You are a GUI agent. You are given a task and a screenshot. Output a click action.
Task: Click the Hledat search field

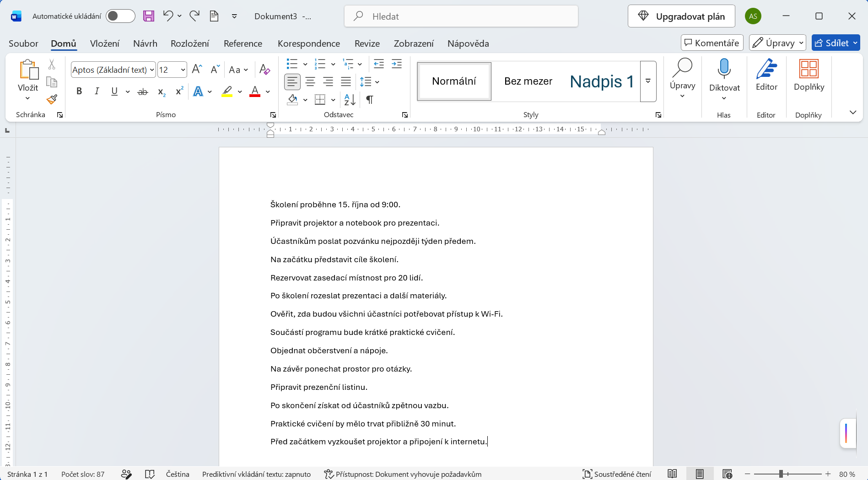[x=461, y=16]
